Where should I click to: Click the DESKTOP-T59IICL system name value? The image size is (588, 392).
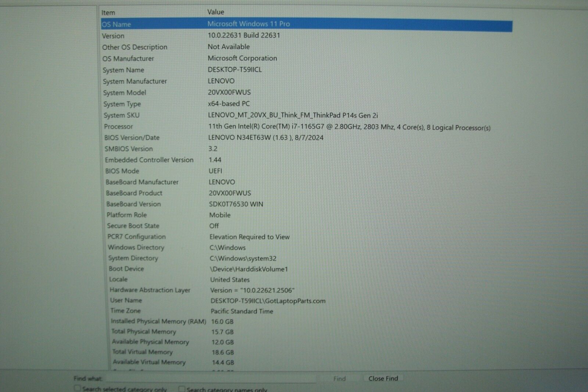pos(235,70)
